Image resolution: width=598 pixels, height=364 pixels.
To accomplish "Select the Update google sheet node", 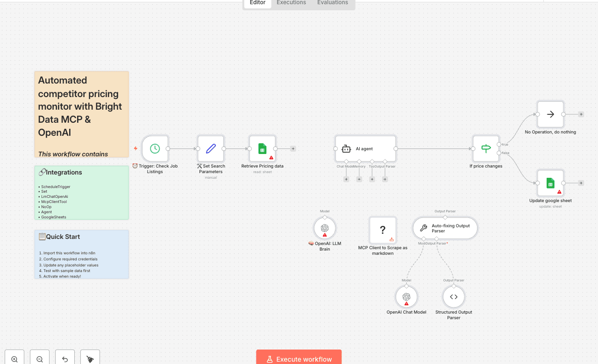I will (550, 182).
